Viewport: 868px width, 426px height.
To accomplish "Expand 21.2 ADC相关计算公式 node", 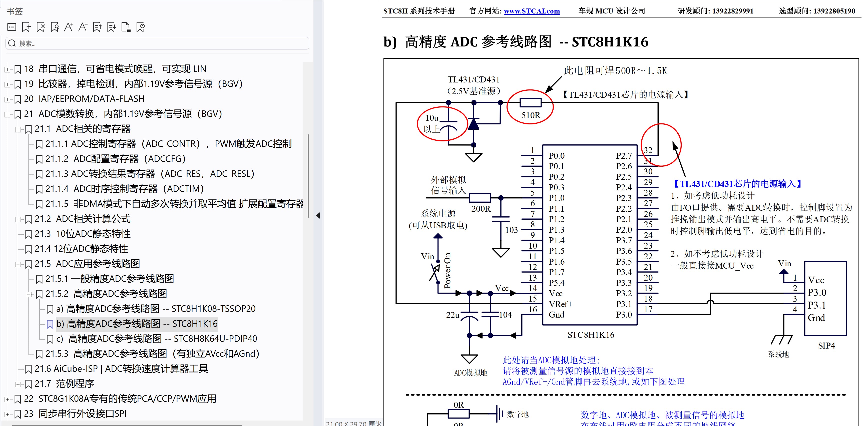I will pos(18,219).
